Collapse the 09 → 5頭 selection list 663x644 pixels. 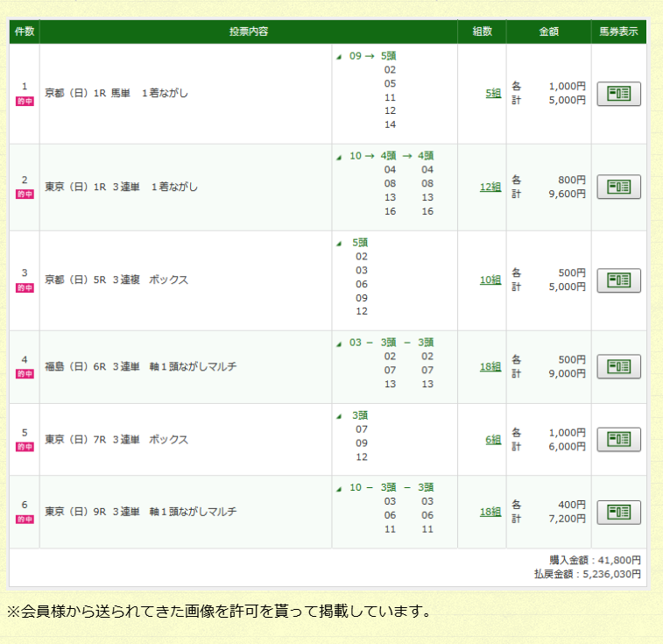point(340,56)
